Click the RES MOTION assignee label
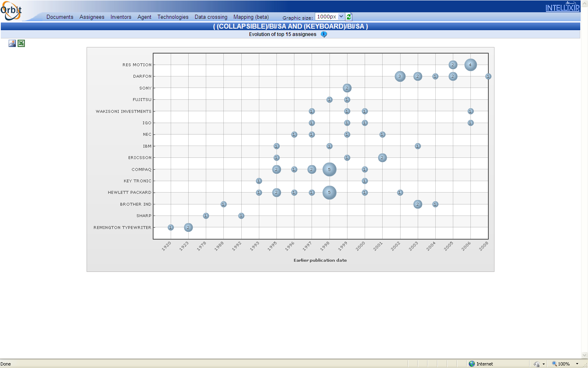This screenshot has height=368, width=588. (x=137, y=65)
